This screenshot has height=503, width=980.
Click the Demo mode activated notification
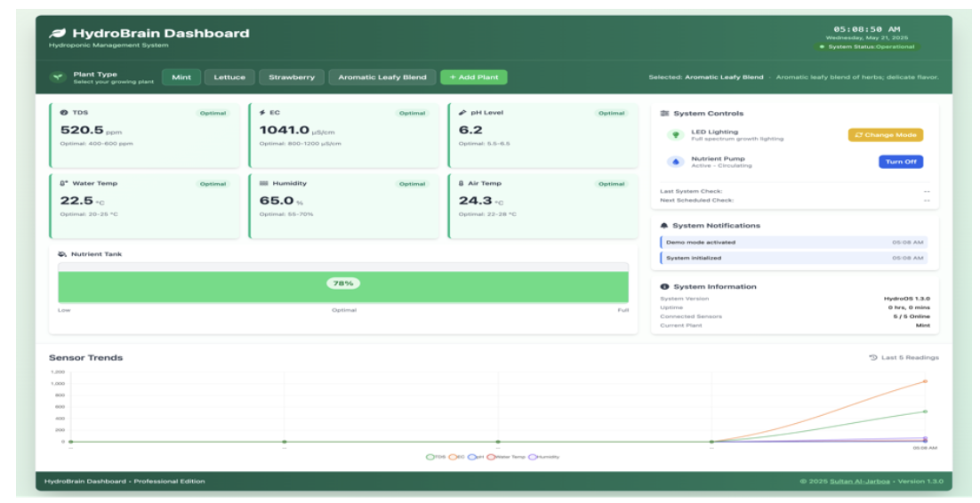click(794, 243)
